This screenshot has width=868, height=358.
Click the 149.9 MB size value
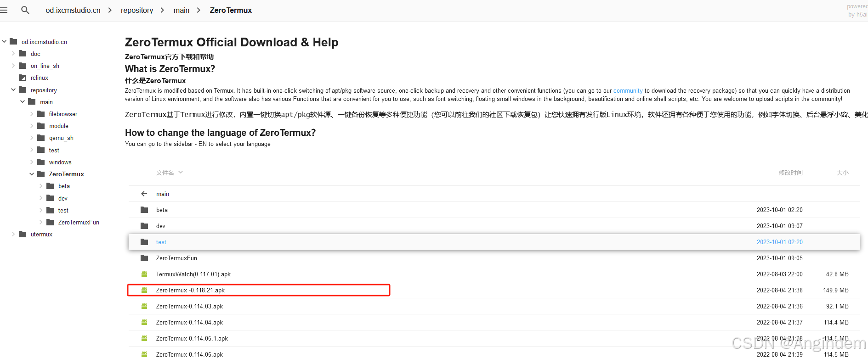836,290
